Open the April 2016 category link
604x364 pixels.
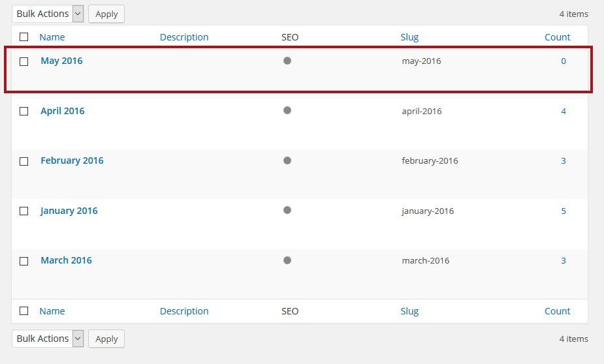click(63, 111)
